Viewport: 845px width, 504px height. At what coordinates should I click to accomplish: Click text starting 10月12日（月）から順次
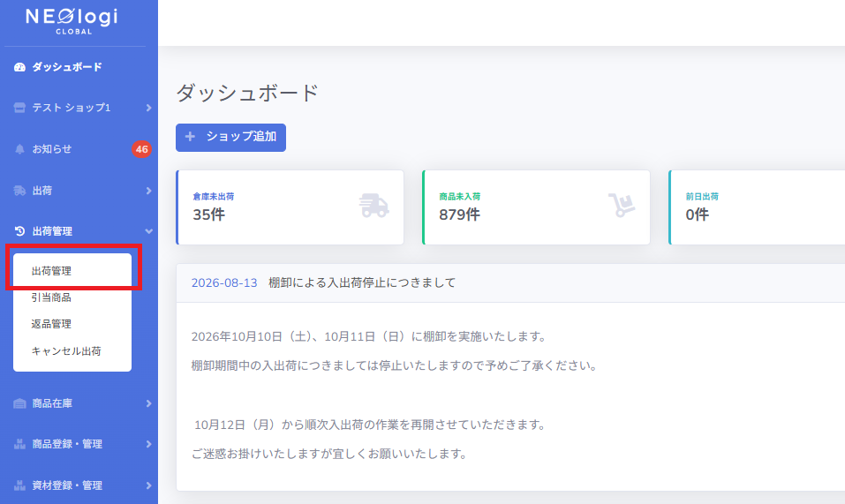coord(370,425)
